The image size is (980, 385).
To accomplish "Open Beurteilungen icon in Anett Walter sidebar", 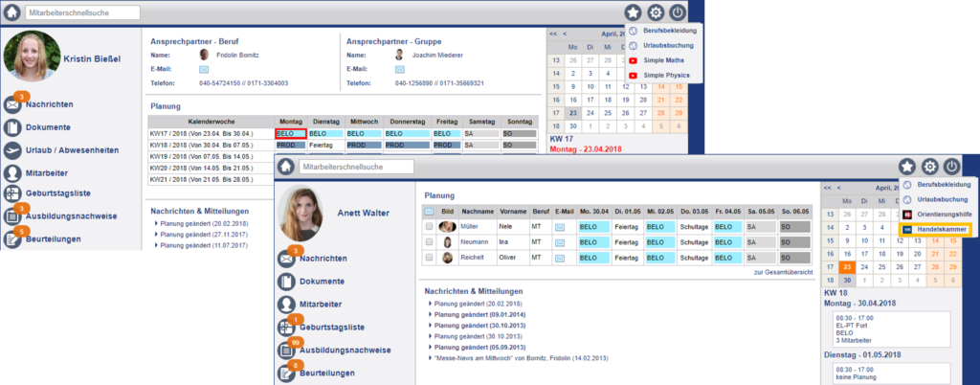I will coord(286,374).
